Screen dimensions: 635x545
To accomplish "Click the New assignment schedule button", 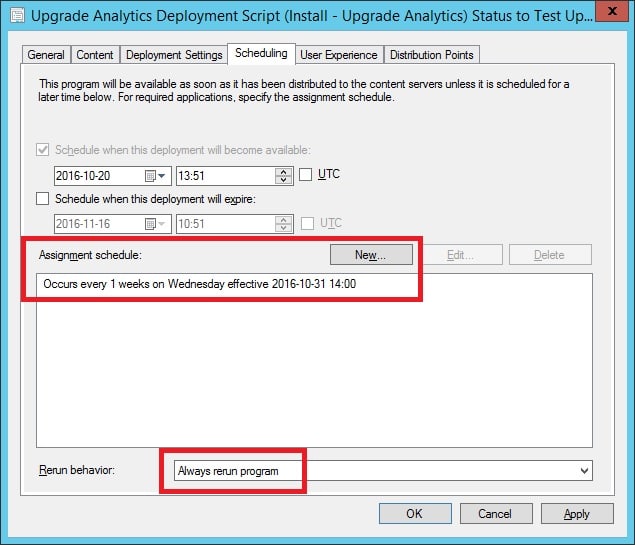I will (x=371, y=255).
